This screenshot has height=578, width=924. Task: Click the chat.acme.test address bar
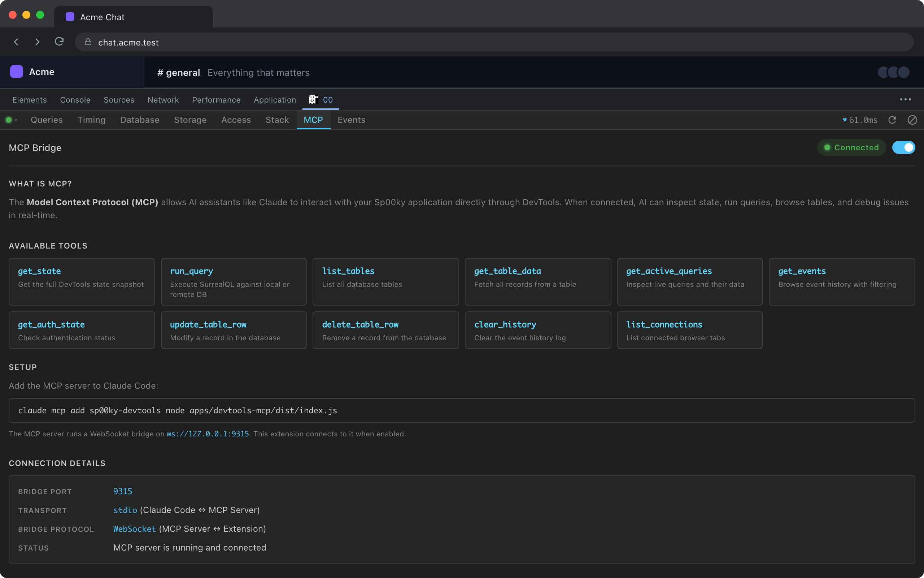494,42
